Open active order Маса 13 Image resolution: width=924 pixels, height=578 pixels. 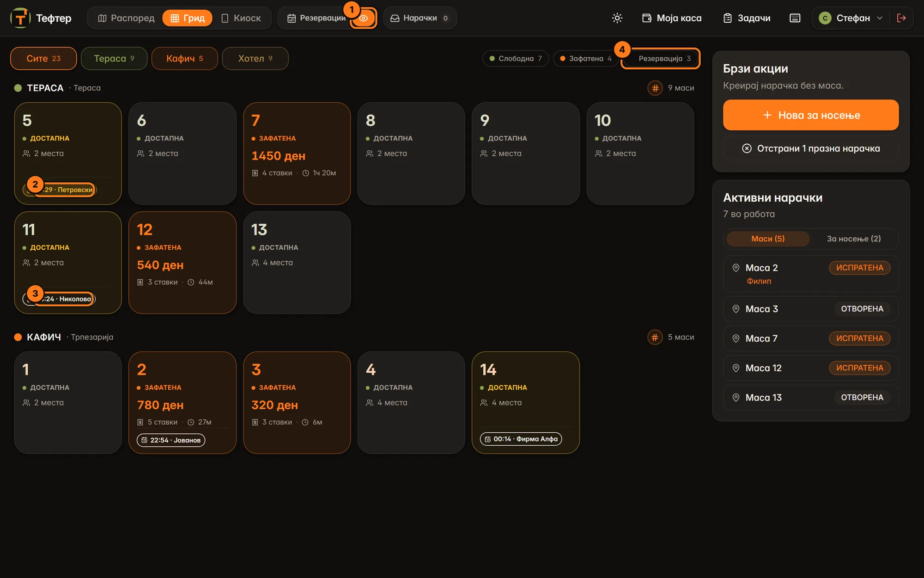click(811, 398)
